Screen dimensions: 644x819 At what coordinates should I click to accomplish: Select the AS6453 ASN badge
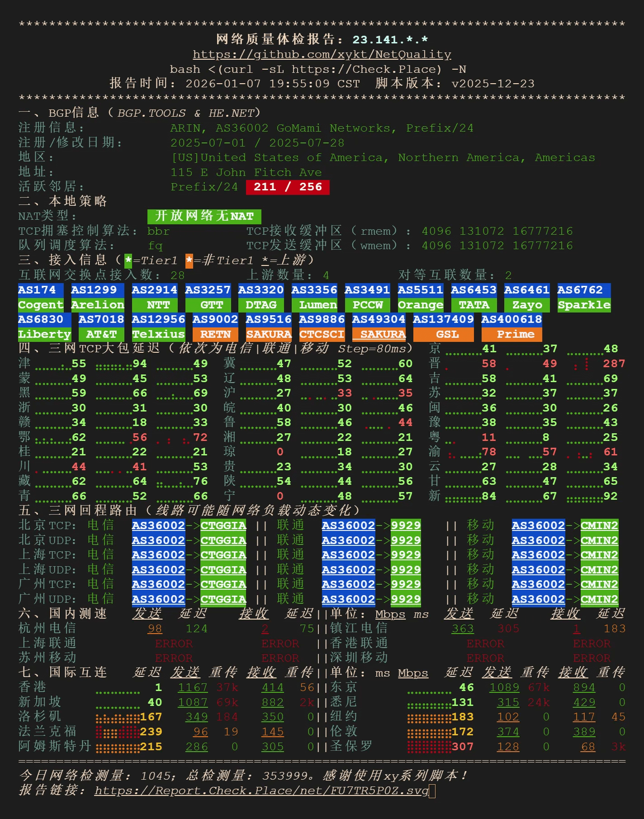(474, 290)
